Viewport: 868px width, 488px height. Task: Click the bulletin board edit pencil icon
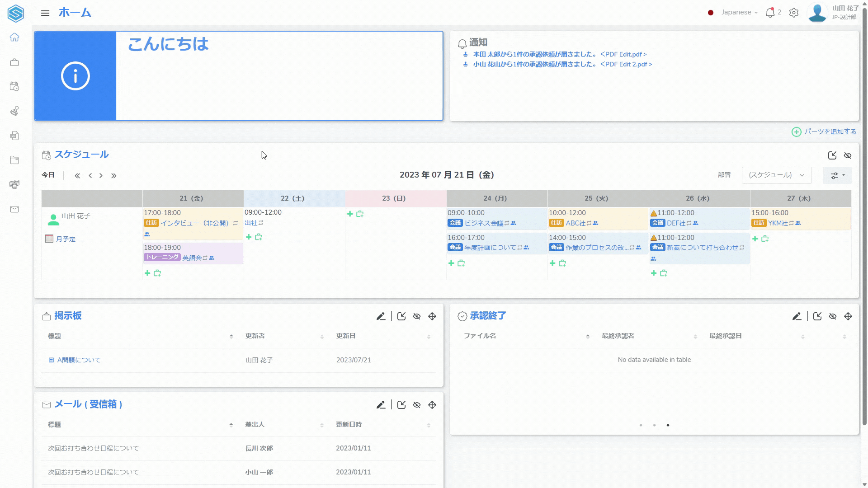381,316
